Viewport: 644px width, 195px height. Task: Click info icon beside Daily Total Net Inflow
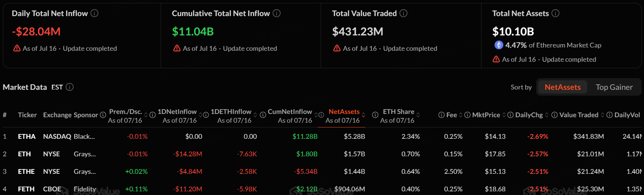point(94,13)
